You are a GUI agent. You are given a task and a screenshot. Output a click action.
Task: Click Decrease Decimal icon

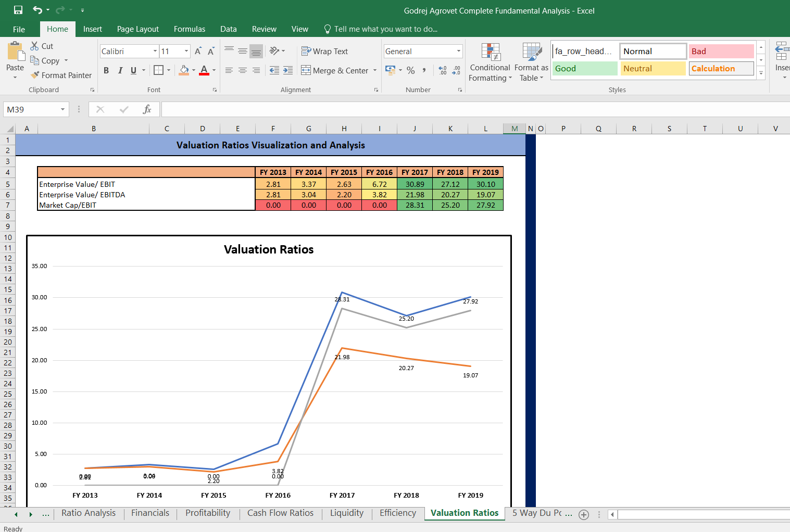[x=456, y=70]
